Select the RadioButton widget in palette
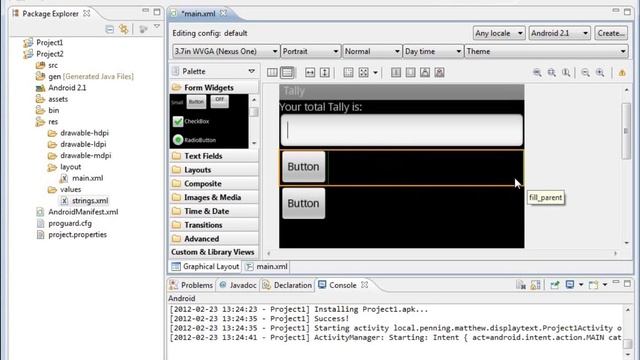The width and height of the screenshot is (640, 360). (194, 140)
